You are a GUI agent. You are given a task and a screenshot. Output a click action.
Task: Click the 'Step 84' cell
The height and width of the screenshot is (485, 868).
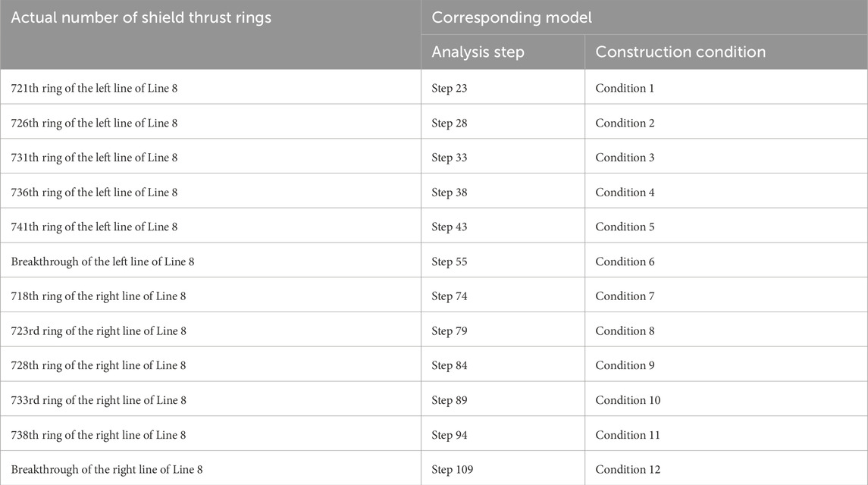(503, 365)
